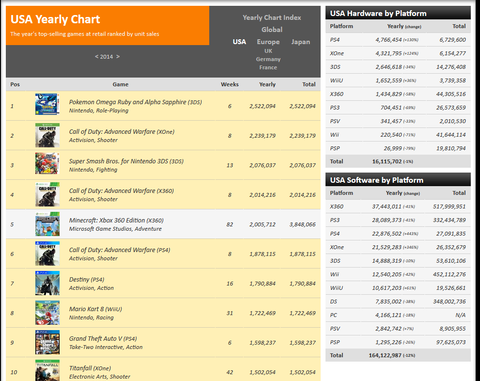Select PS3 in USA Hardware by Platform
The image size is (480, 381).
(335, 108)
